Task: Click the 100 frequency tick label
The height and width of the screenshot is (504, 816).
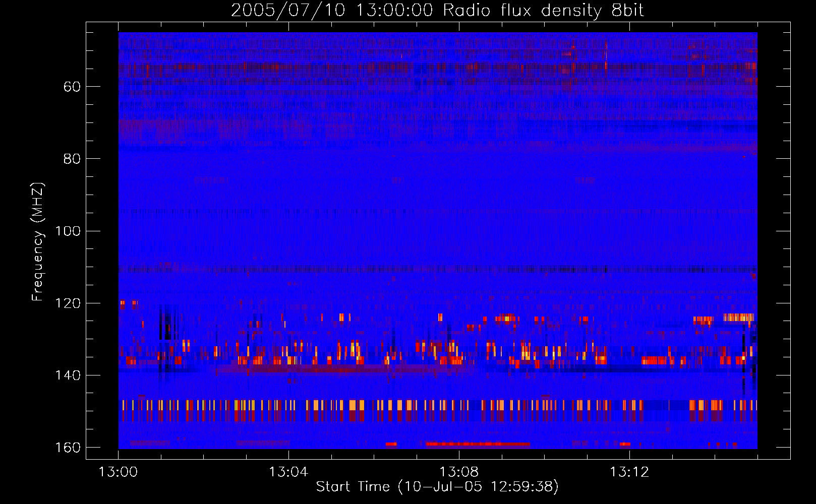Action: tap(68, 231)
